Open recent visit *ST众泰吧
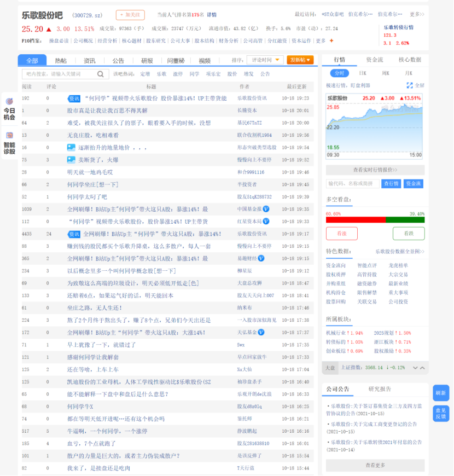The image size is (454, 476). click(x=333, y=14)
